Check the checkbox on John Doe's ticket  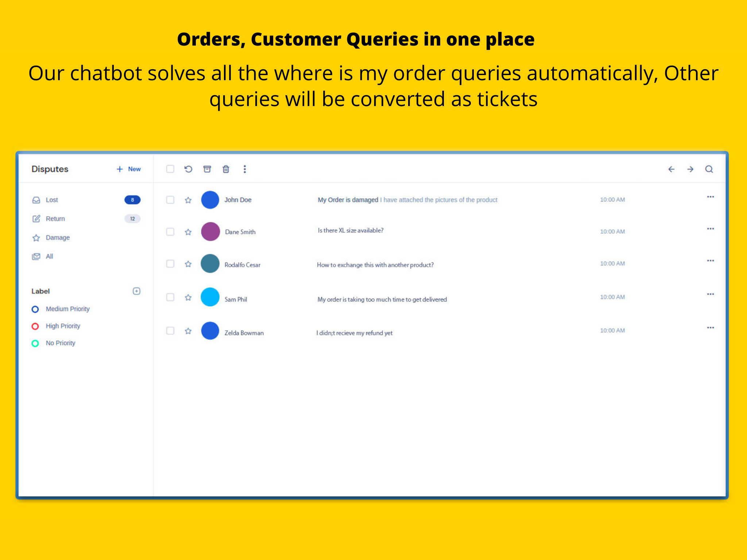(170, 200)
